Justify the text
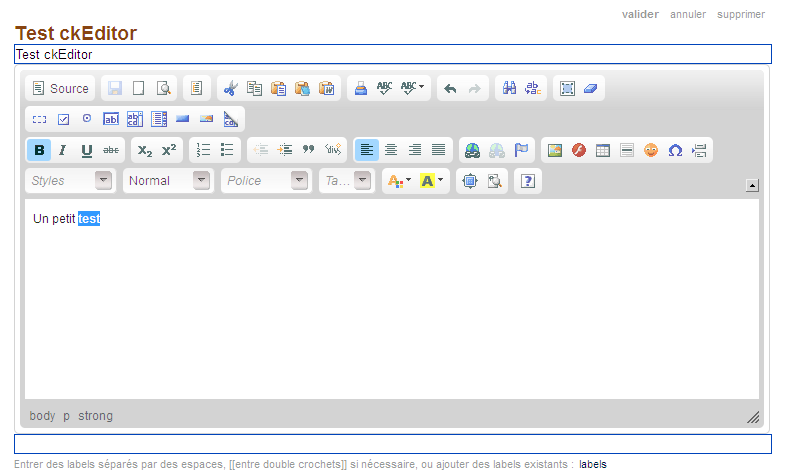 [x=439, y=150]
